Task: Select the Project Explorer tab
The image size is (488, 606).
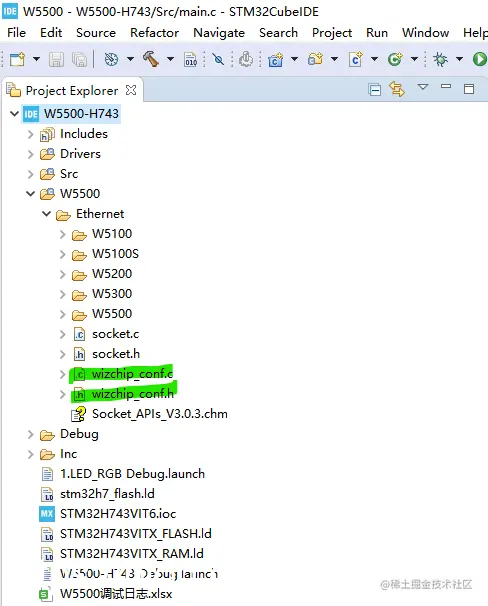Action: point(72,90)
